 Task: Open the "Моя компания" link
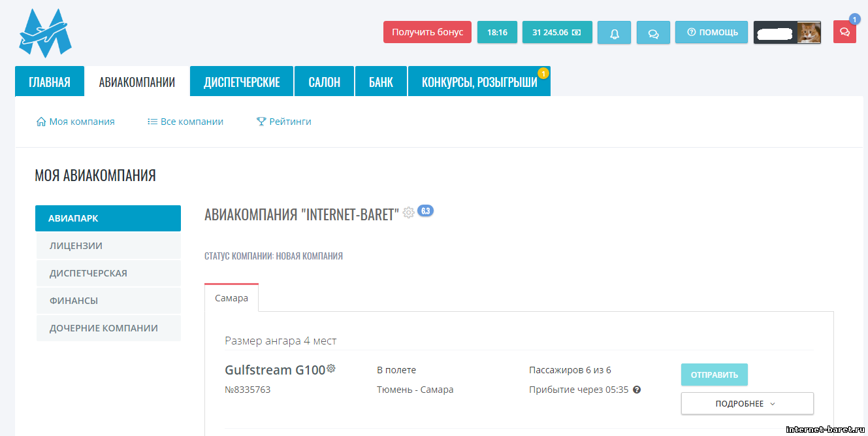pos(76,122)
